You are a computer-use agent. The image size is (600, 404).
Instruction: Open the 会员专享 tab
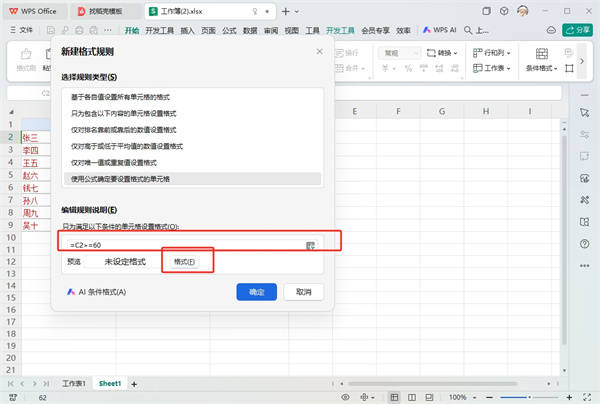tap(375, 30)
